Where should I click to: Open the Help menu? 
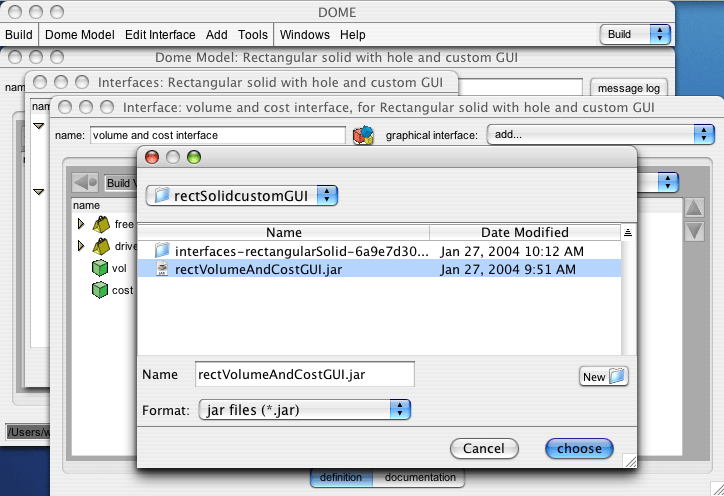(x=353, y=35)
